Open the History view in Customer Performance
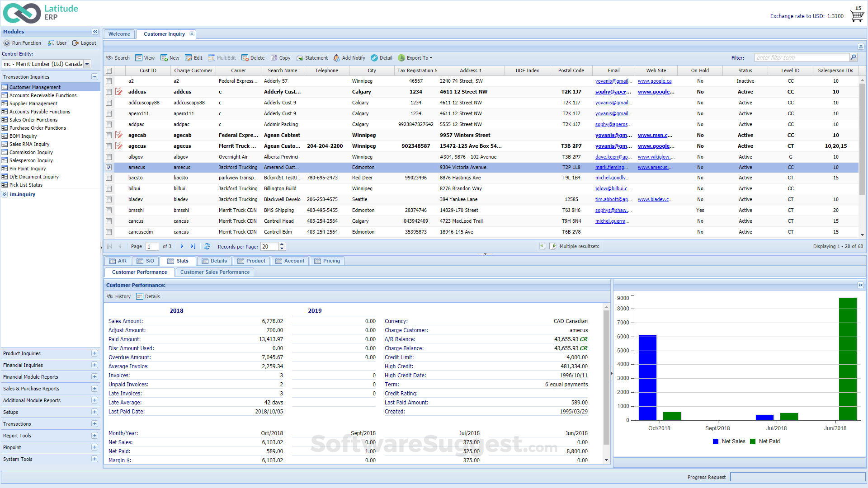Image resolution: width=868 pixels, height=488 pixels. 118,296
